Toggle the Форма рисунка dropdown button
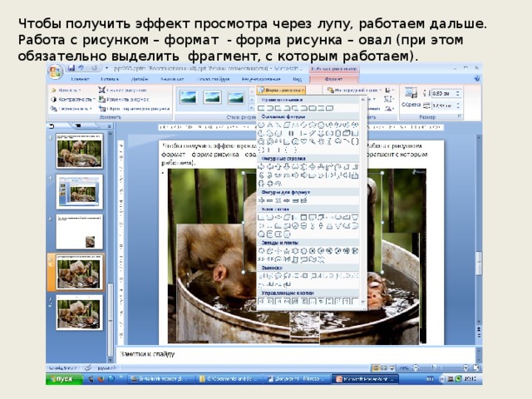The image size is (532, 399). click(x=281, y=91)
